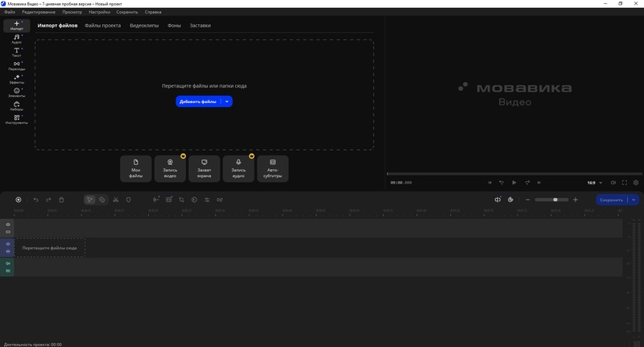Click the blue Добавить файлы button
This screenshot has width=644, height=347.
click(x=198, y=101)
